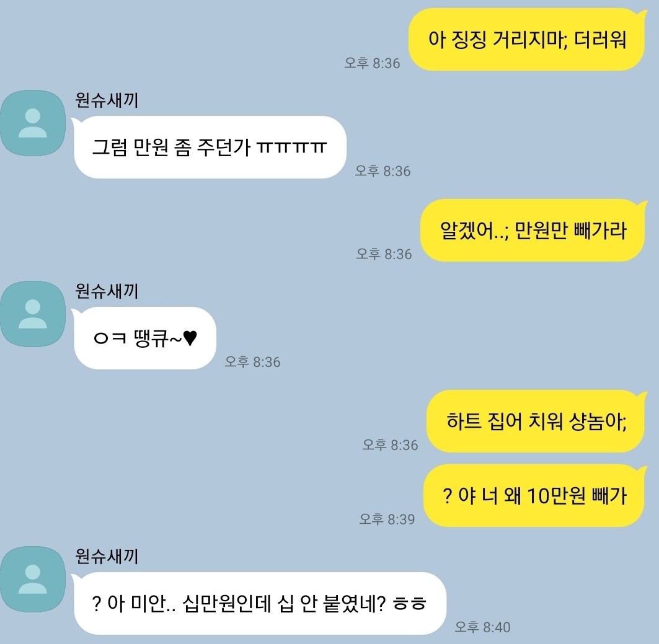Viewport: 659px width, 644px height.
Task: Tap the first 원슈새끼 profile avatar
Action: point(33,123)
